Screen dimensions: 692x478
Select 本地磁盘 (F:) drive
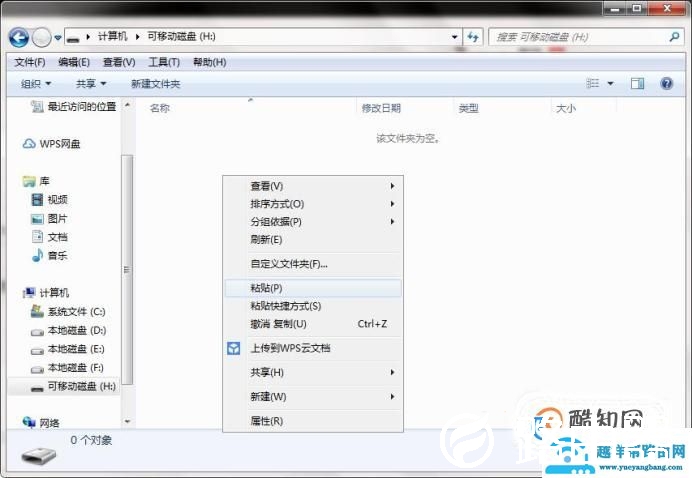[x=67, y=368]
